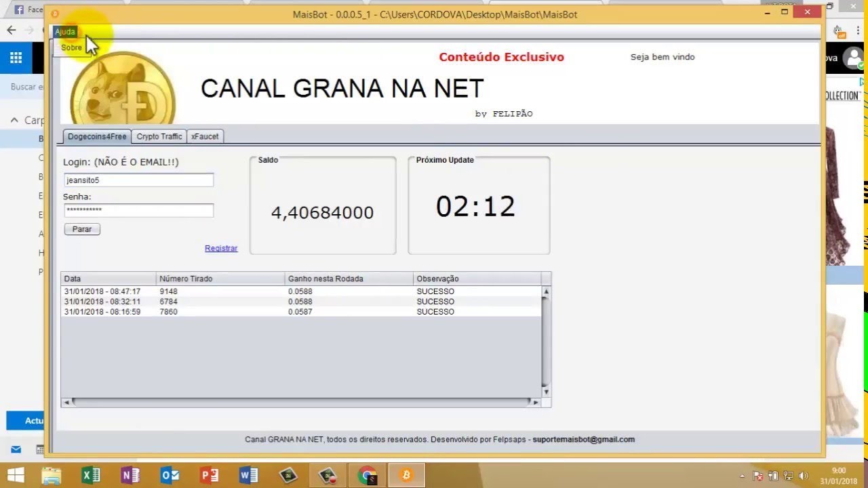
Task: Click the Seja bem vindo text
Action: (x=663, y=57)
